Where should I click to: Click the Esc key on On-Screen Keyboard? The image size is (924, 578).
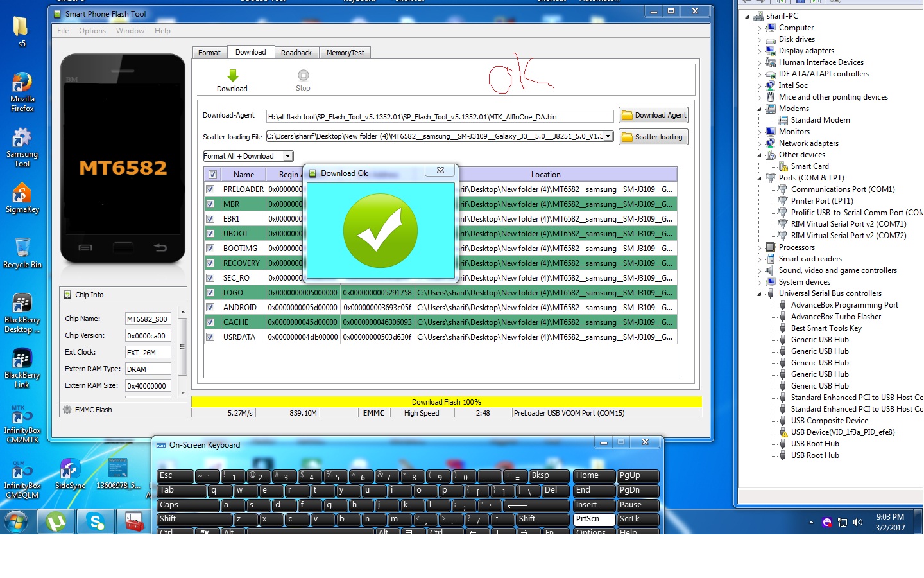click(175, 476)
